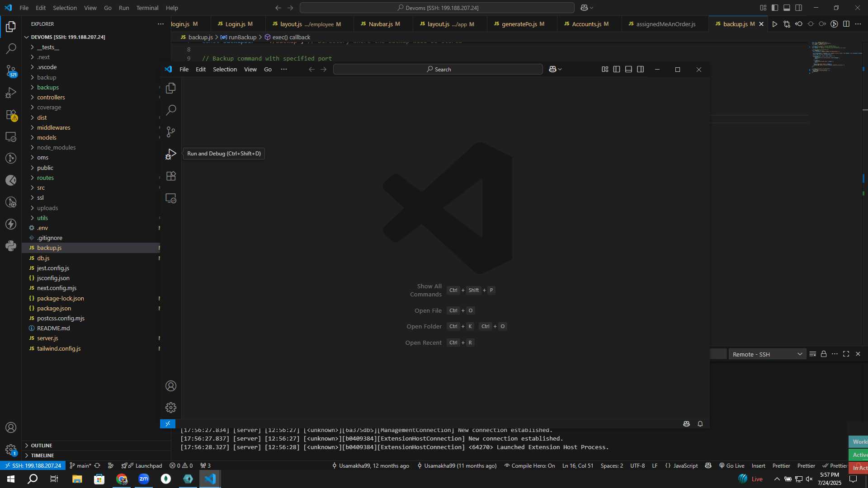Open Accounts icon in front window

[171, 386]
